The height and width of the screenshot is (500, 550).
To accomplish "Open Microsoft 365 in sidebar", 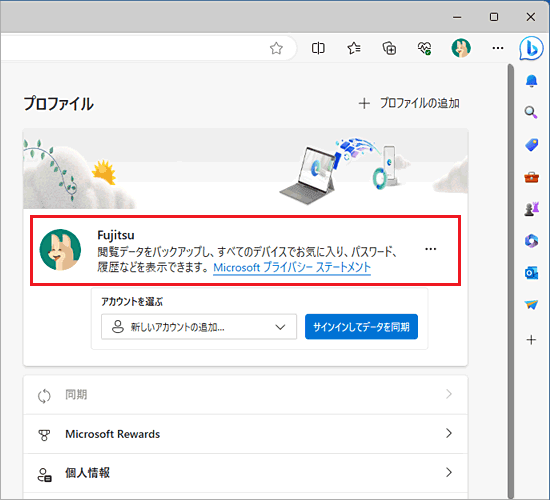I will [531, 241].
